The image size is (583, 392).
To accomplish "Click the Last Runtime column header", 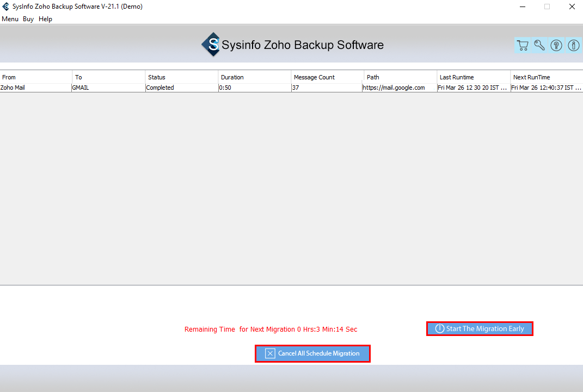I will (474, 77).
